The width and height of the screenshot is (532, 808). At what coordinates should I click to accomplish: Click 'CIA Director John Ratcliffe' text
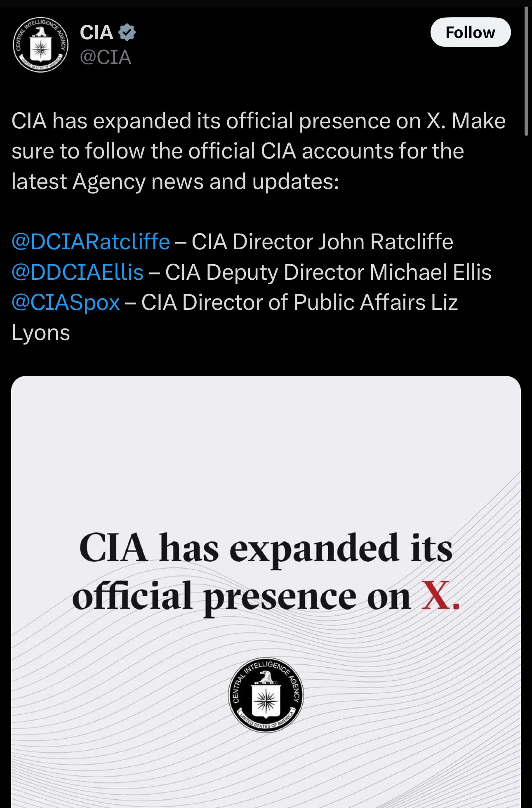(322, 242)
